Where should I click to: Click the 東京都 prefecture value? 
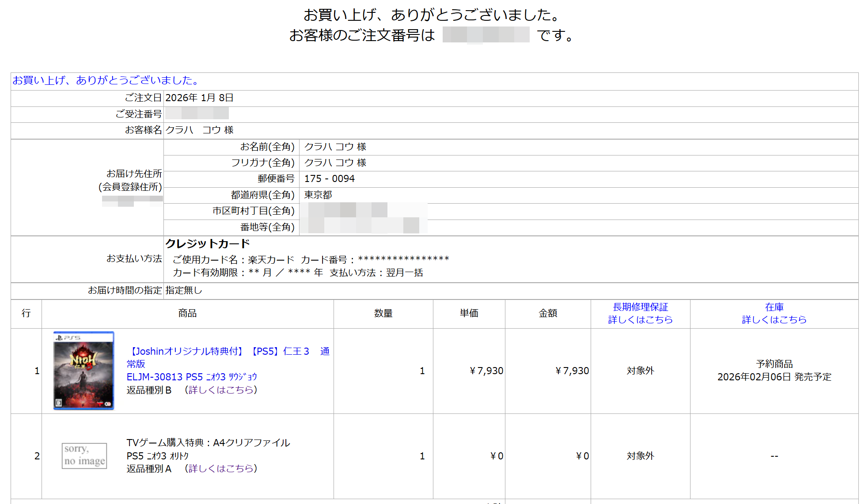[318, 195]
